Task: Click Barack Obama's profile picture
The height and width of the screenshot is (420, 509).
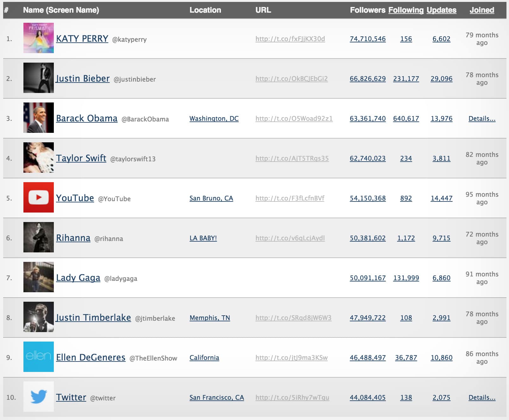Action: pyautogui.click(x=38, y=118)
